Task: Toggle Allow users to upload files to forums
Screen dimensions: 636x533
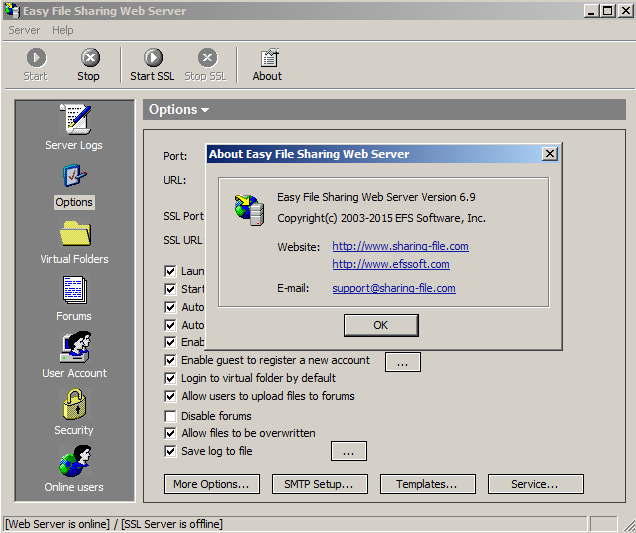Action: [170, 396]
